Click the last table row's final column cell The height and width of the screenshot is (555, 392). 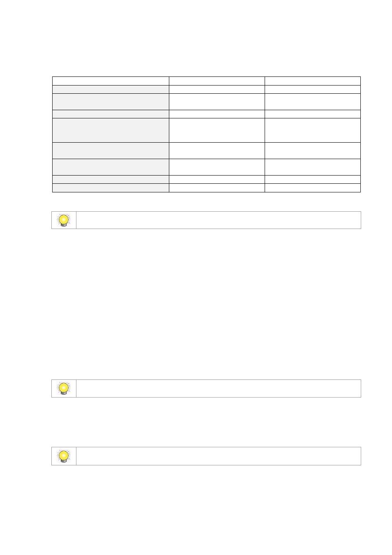tap(313, 188)
